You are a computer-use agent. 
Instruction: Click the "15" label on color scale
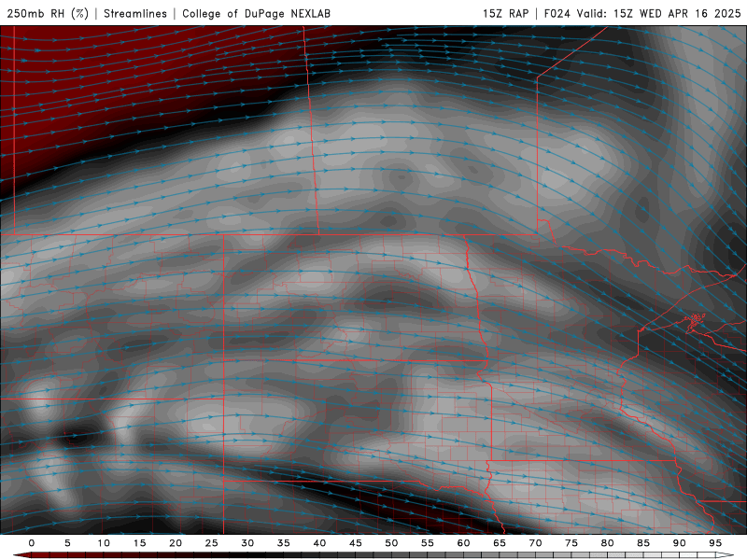139,543
